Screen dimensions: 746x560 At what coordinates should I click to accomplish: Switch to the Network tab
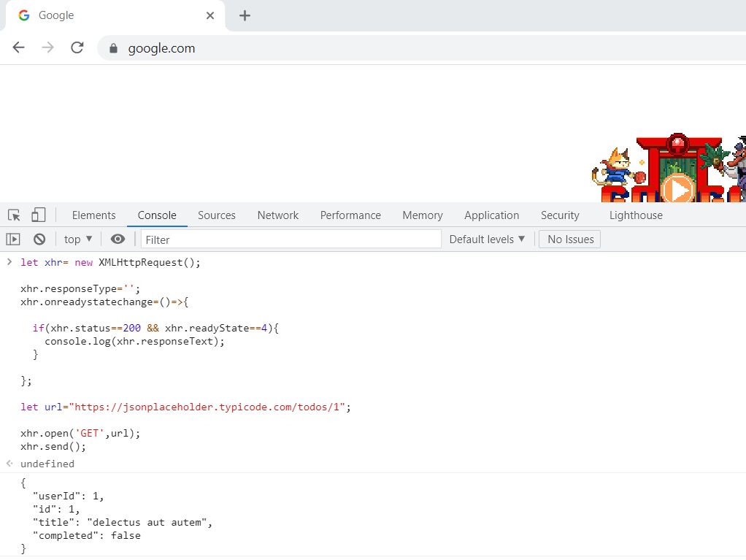[277, 215]
